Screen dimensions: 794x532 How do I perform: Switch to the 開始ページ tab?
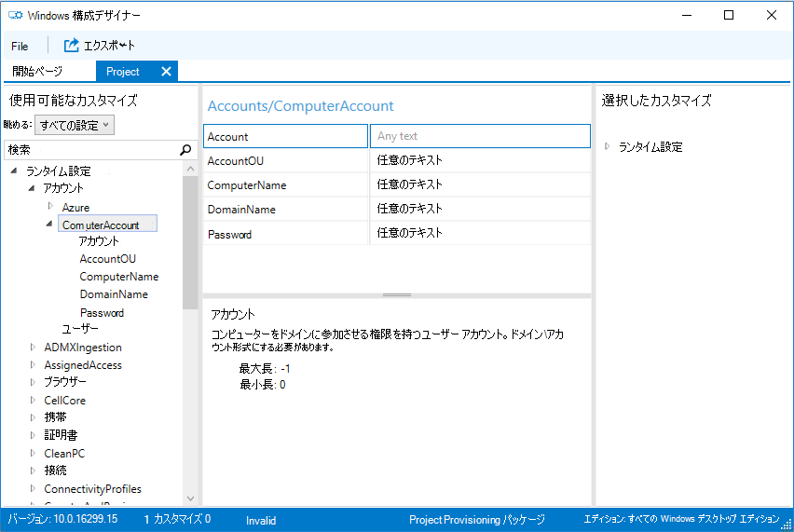tap(37, 72)
